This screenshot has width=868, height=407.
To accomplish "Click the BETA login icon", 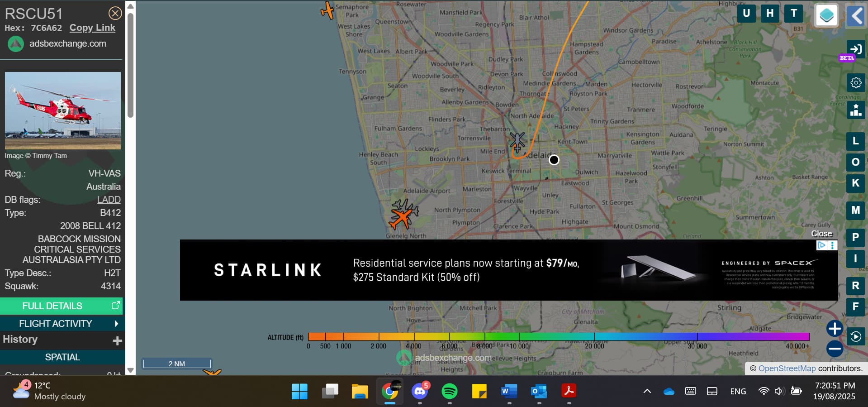I will tap(855, 49).
